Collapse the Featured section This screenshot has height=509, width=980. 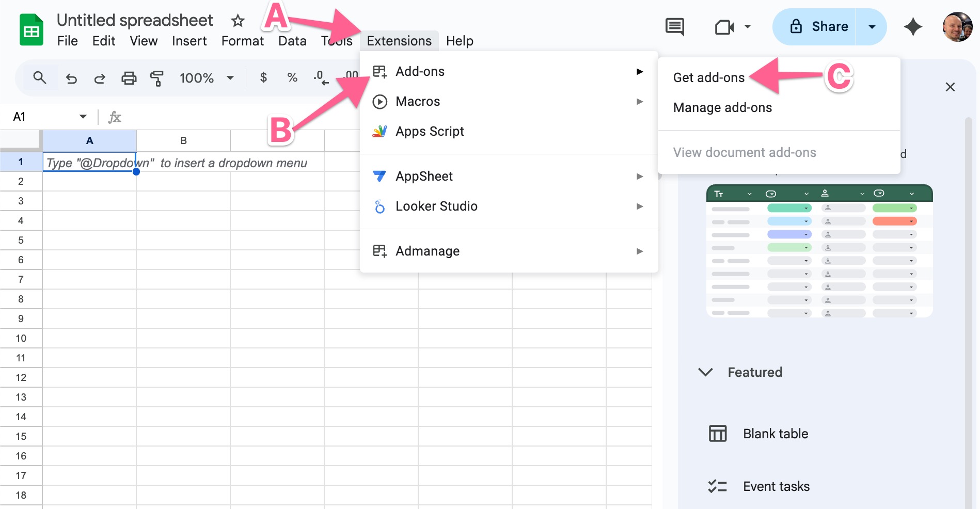705,372
